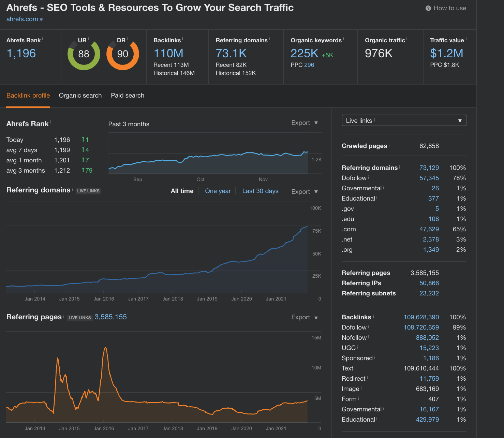Switch to the Organic search tab
This screenshot has width=504, height=438.
[x=80, y=96]
